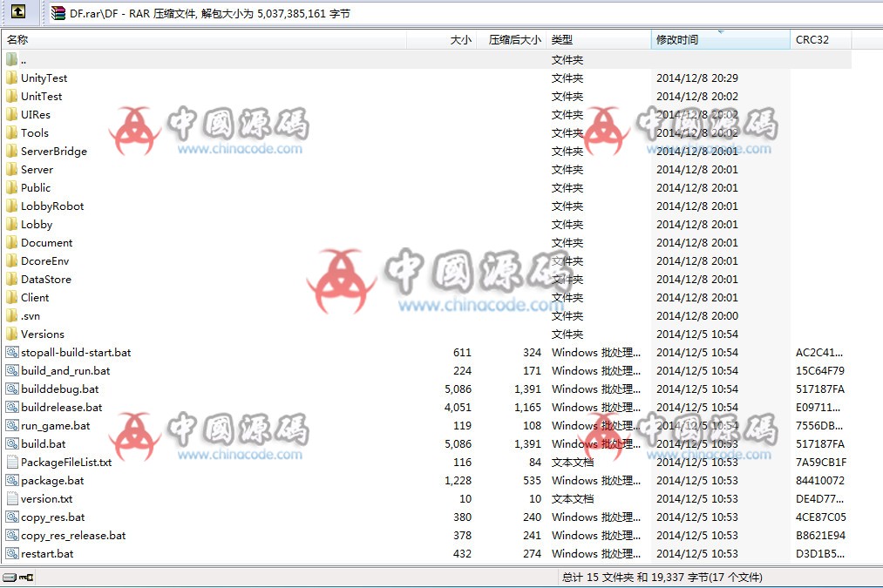Select the buildrelease.bat file name

[x=61, y=408]
